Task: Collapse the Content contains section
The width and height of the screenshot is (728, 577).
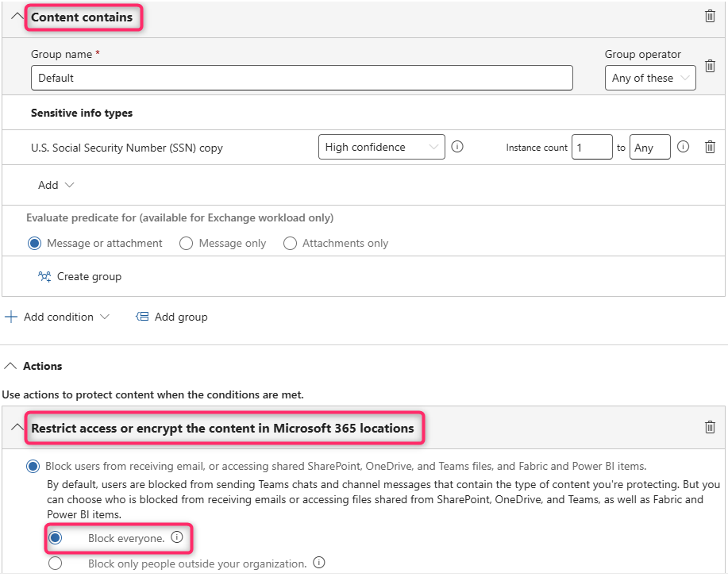Action: (x=17, y=17)
